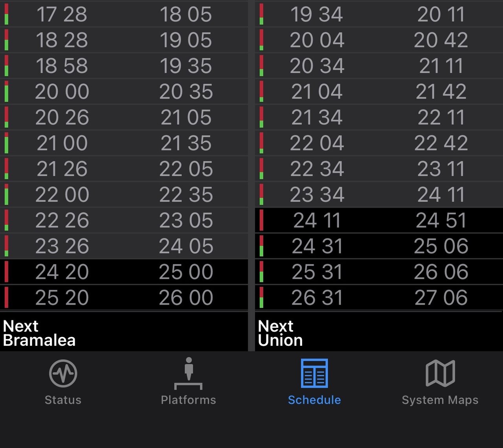Select the 19 34 Union departure
The image size is (503, 448).
coord(317,15)
